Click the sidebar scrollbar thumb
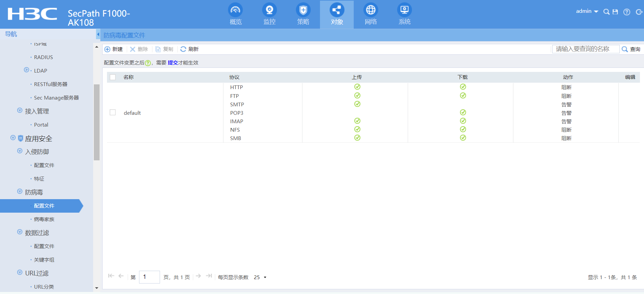This screenshot has height=294, width=644. (97, 122)
